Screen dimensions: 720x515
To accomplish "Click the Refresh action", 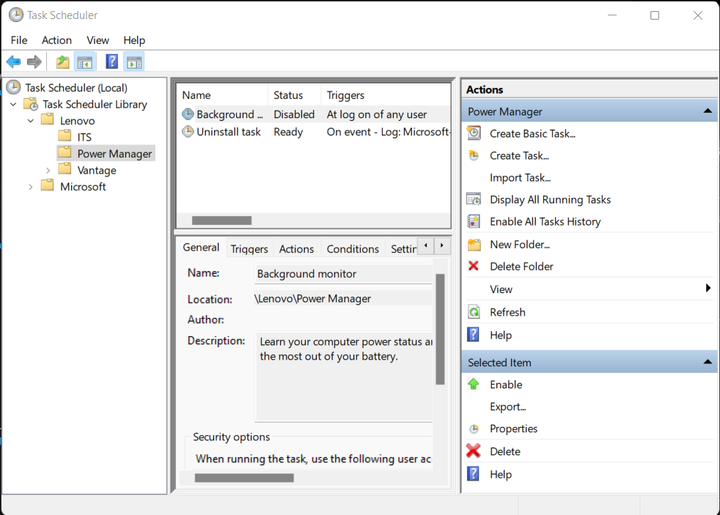I will 507,312.
